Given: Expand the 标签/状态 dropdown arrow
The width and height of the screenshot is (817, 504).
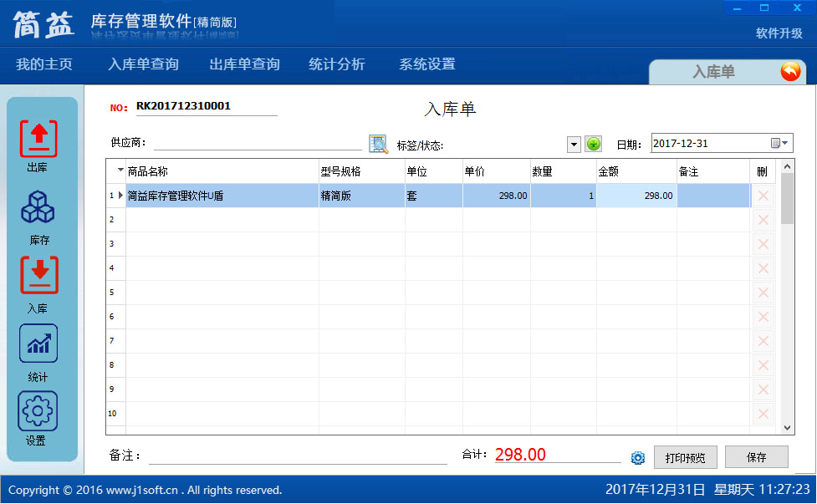Looking at the screenshot, I should (574, 144).
